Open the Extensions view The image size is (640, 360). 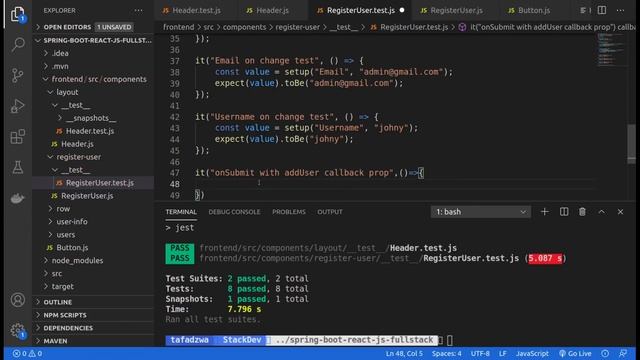[x=18, y=137]
